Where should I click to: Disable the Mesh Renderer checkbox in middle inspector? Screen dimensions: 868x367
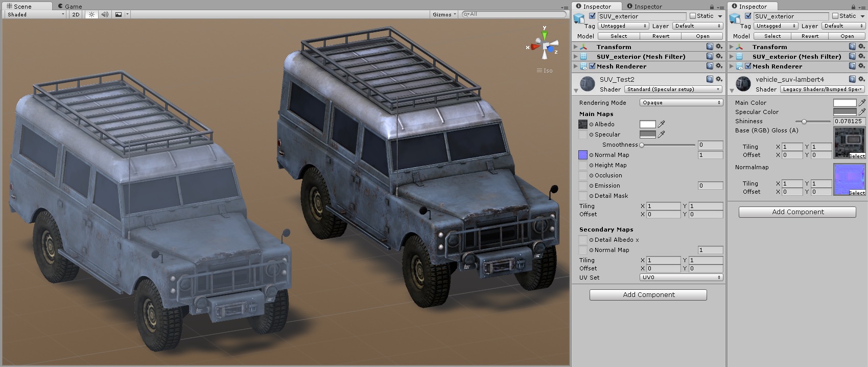[592, 66]
